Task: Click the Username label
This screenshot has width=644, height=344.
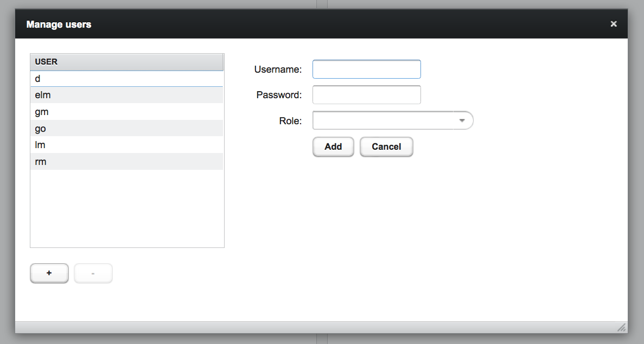Action: coord(278,69)
